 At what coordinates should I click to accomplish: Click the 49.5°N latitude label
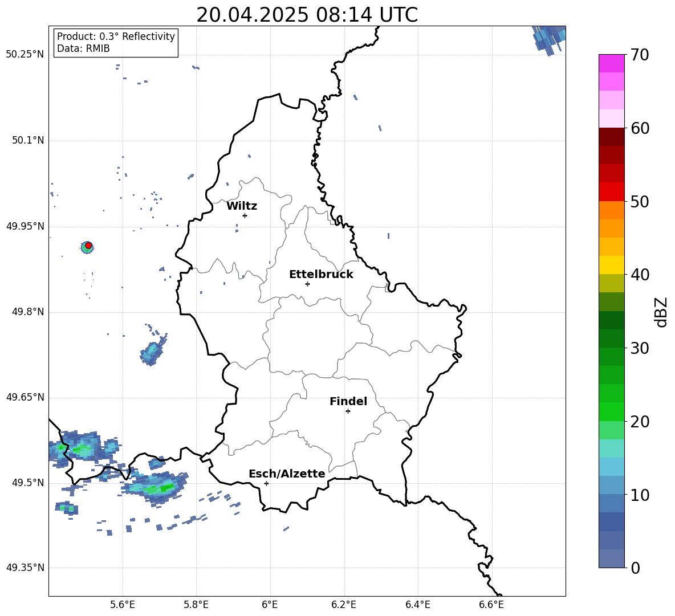(x=27, y=483)
